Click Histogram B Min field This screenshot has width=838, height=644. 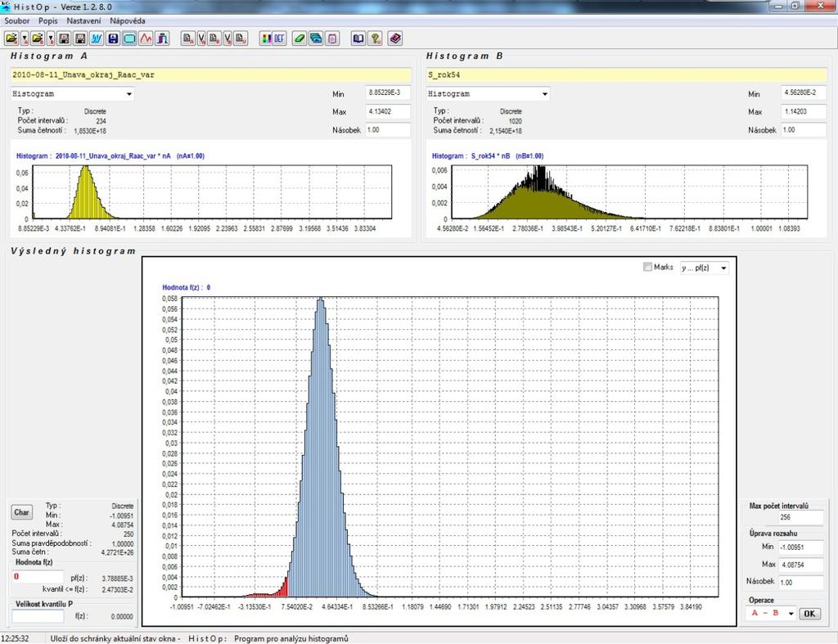pos(804,93)
